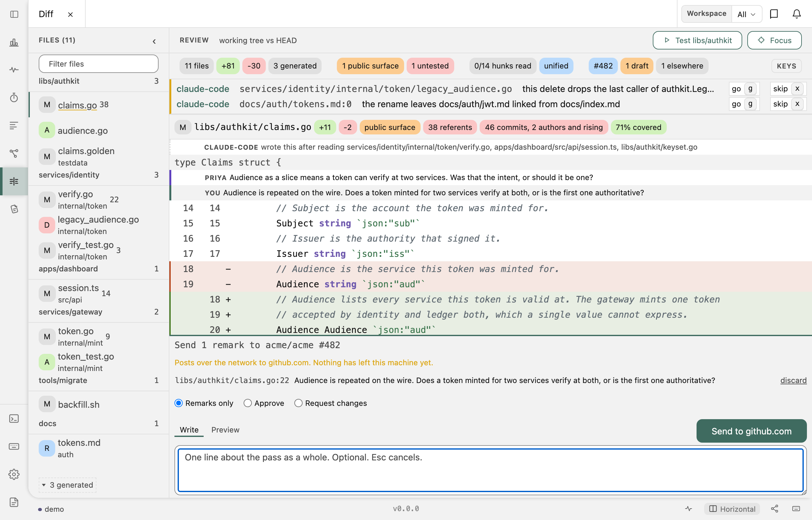The image size is (812, 520).
Task: Click the KEYS button
Action: (x=786, y=66)
